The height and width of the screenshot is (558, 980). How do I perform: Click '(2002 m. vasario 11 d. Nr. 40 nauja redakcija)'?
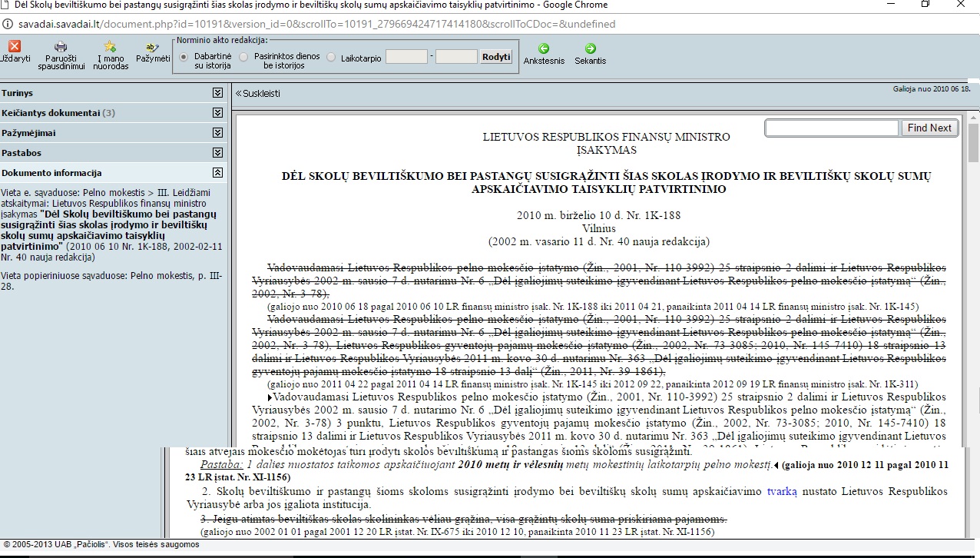pyautogui.click(x=599, y=241)
